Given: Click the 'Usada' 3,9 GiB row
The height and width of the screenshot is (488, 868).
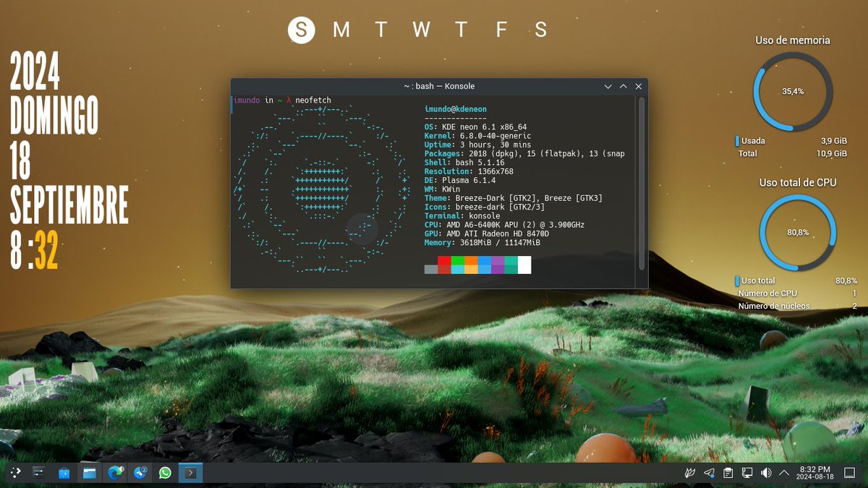Looking at the screenshot, I should [791, 141].
